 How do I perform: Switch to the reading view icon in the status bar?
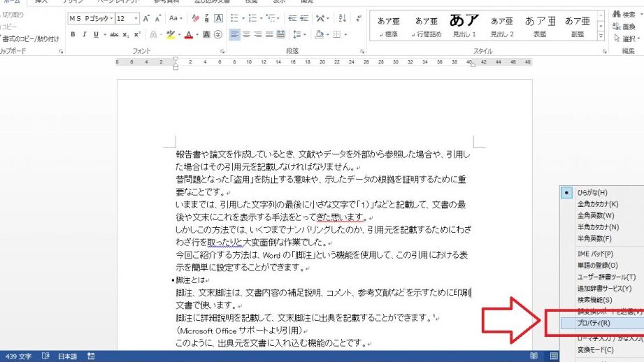(534, 356)
